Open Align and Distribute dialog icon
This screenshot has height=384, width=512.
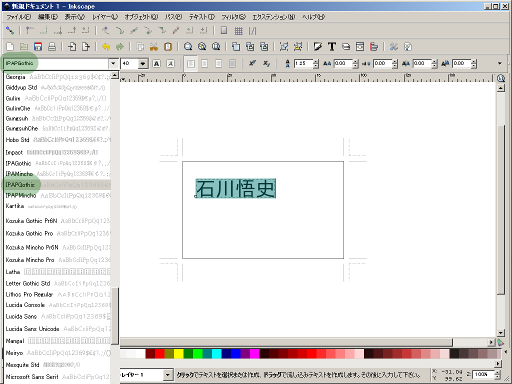[x=374, y=47]
